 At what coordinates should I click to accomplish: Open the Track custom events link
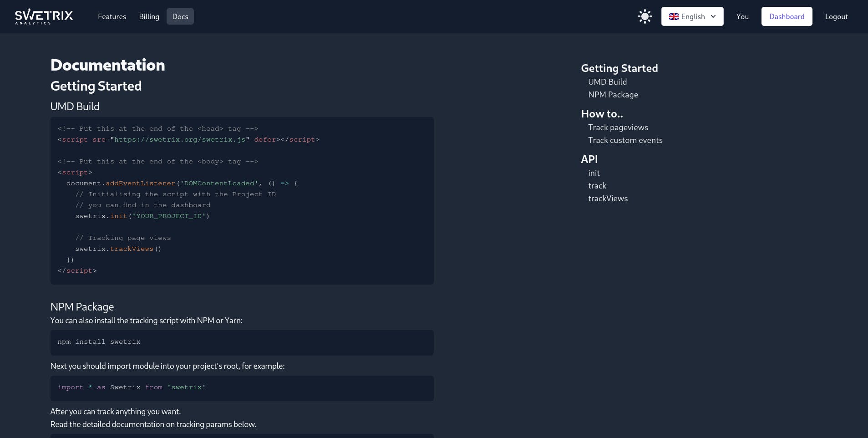click(x=625, y=140)
